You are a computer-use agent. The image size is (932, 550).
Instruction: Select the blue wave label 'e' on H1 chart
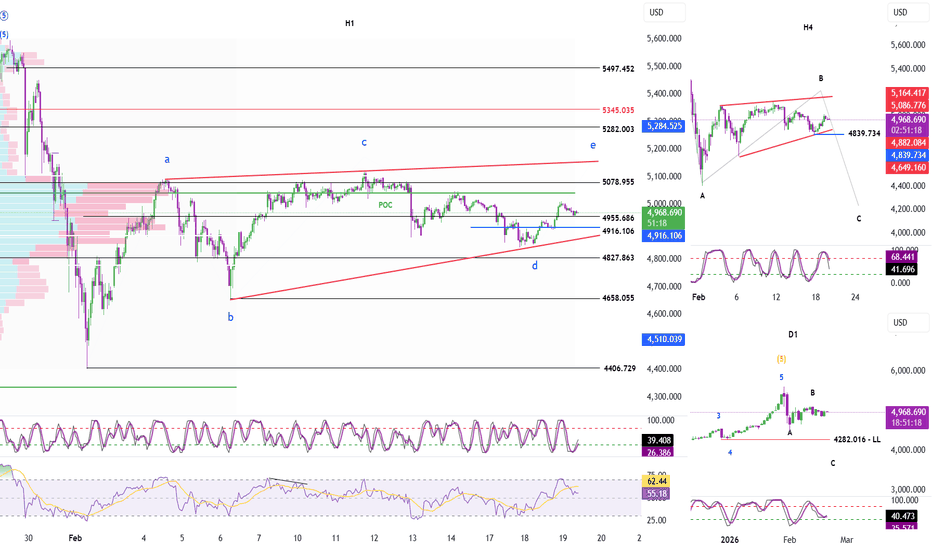(593, 145)
